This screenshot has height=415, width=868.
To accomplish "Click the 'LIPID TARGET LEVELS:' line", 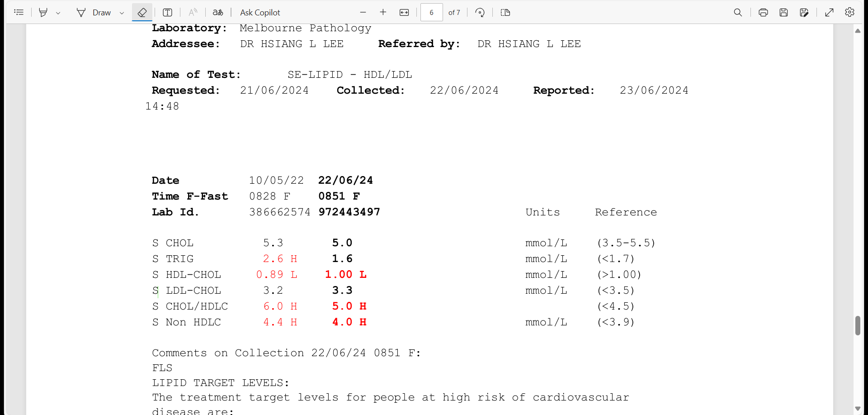I will coord(221,383).
